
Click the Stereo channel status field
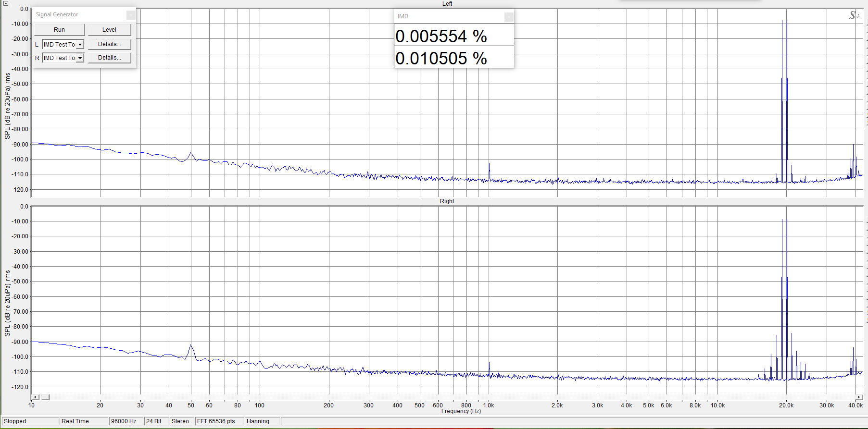point(181,421)
